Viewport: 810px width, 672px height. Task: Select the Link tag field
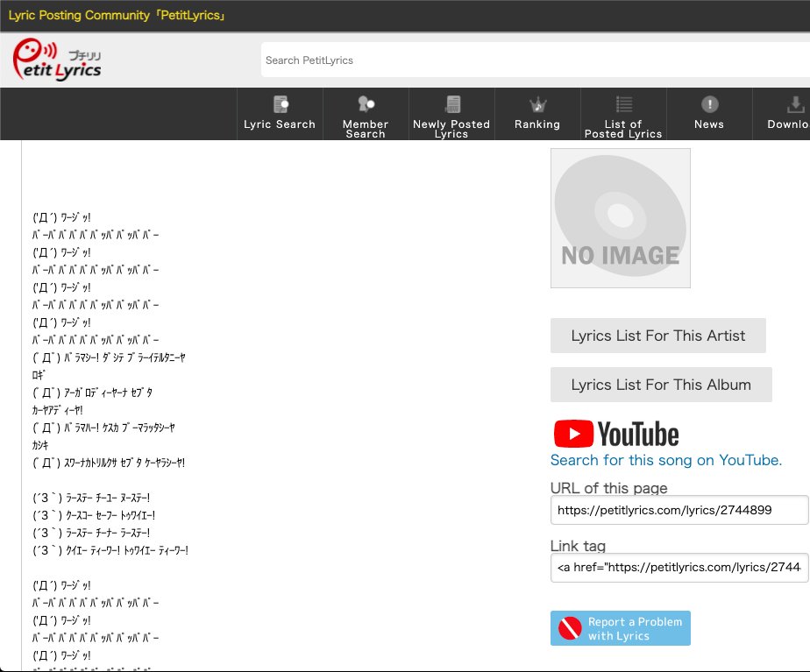(x=679, y=567)
